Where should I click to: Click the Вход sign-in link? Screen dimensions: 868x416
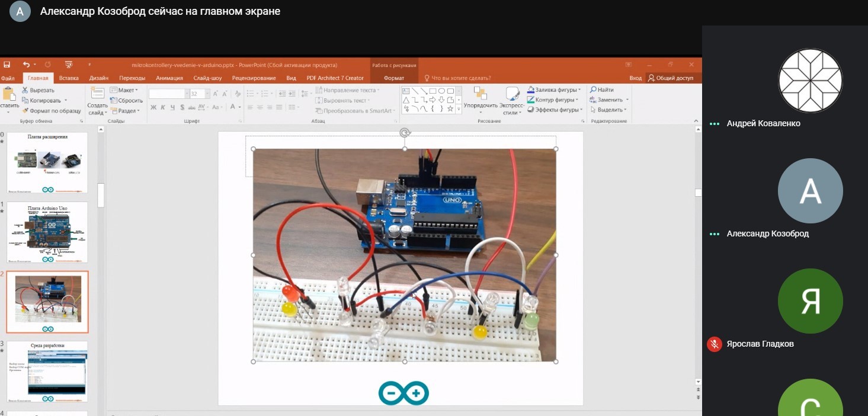(635, 78)
